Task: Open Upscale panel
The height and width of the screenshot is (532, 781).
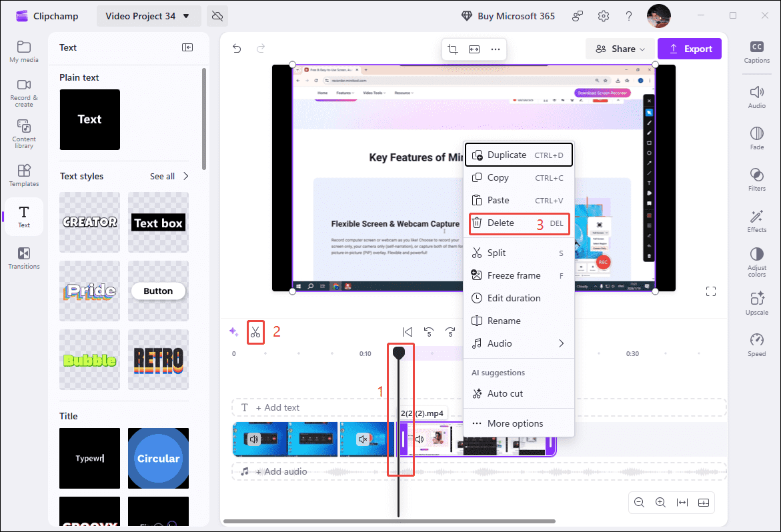Action: coord(756,303)
